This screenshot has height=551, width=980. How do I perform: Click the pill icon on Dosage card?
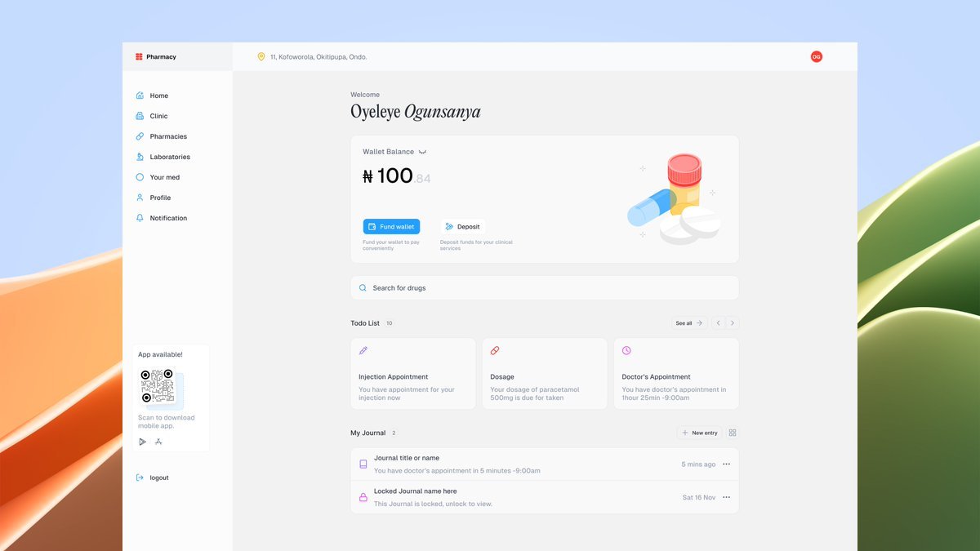(x=495, y=350)
